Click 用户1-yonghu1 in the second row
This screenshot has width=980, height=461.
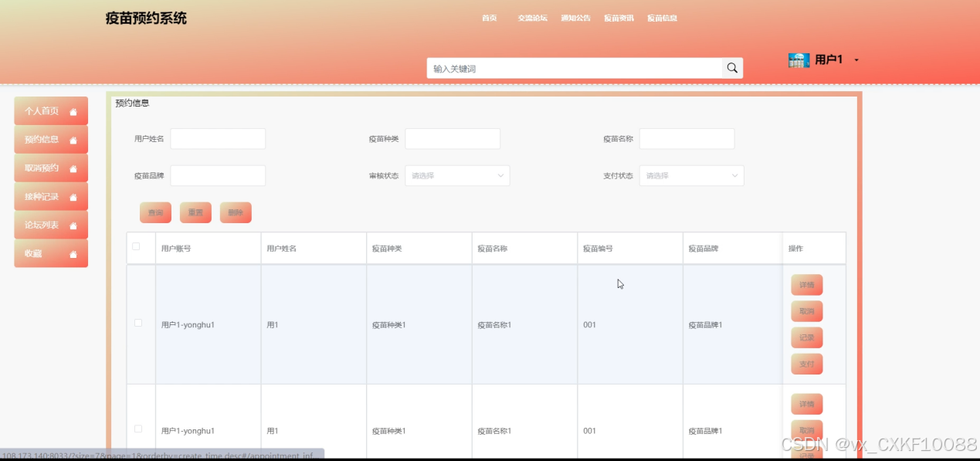coord(188,431)
